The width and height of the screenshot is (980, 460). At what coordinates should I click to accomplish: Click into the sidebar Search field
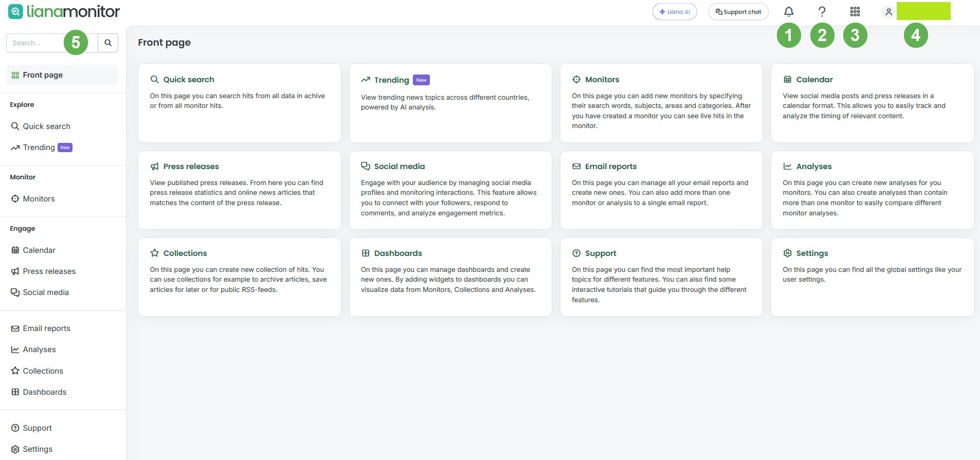point(51,43)
